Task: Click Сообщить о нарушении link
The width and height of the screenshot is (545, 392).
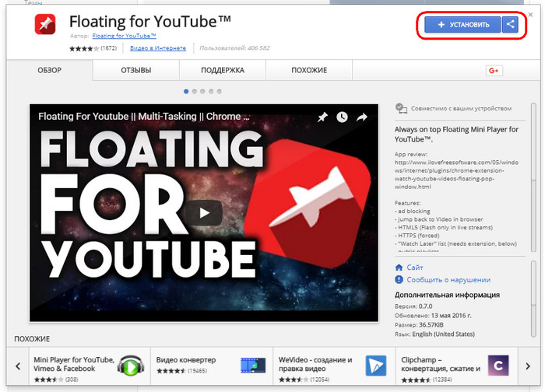Action: point(448,280)
